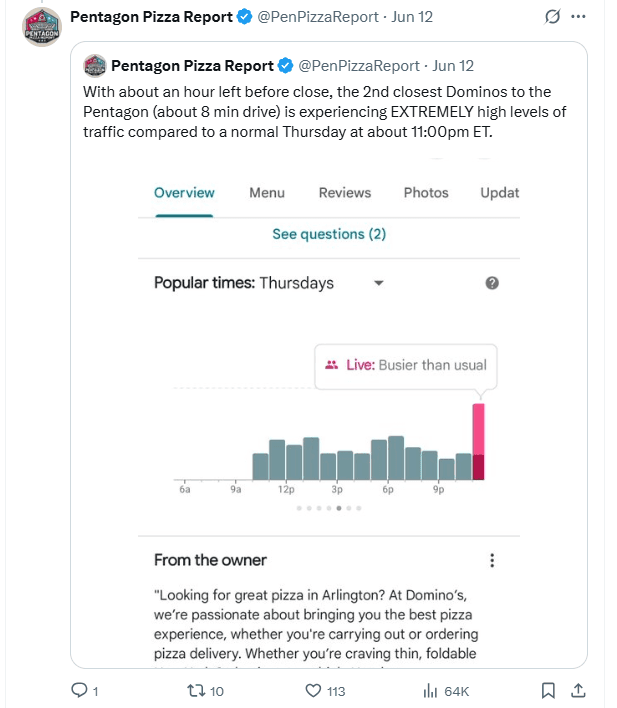View tweet analytics bar chart icon

(x=432, y=690)
